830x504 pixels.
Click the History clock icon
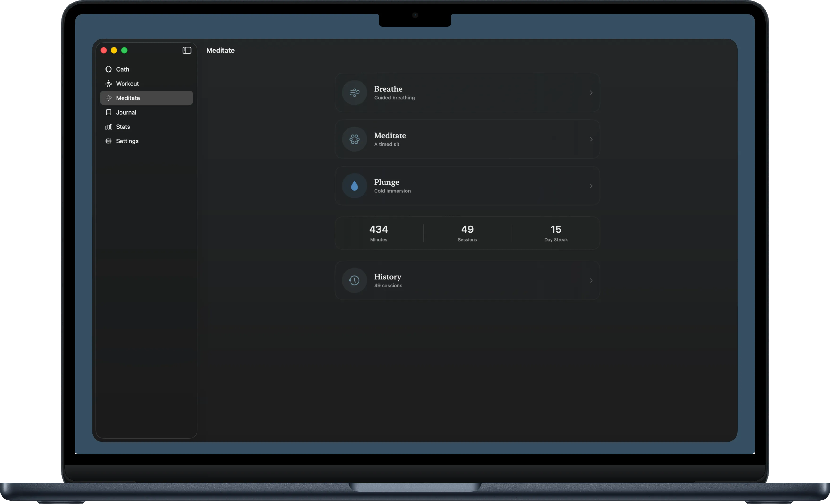coord(354,280)
